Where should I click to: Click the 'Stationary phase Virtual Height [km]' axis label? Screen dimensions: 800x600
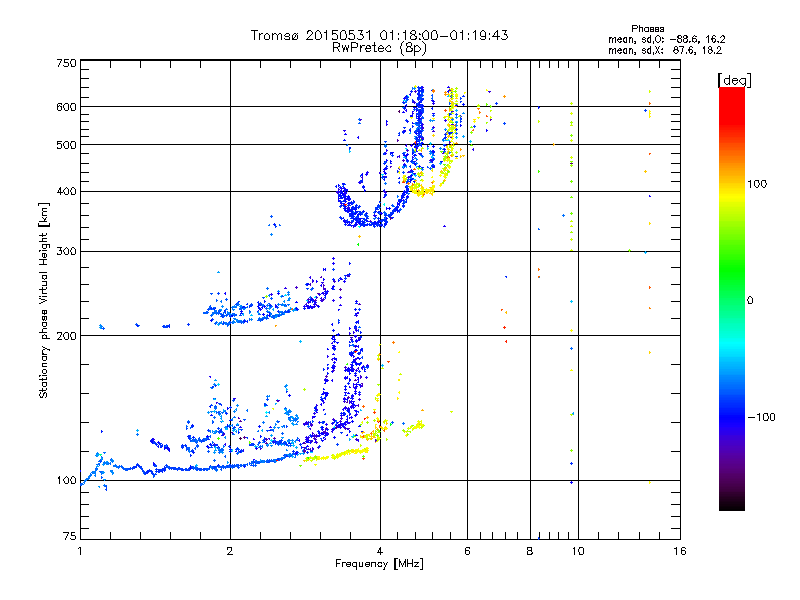pyautogui.click(x=43, y=300)
